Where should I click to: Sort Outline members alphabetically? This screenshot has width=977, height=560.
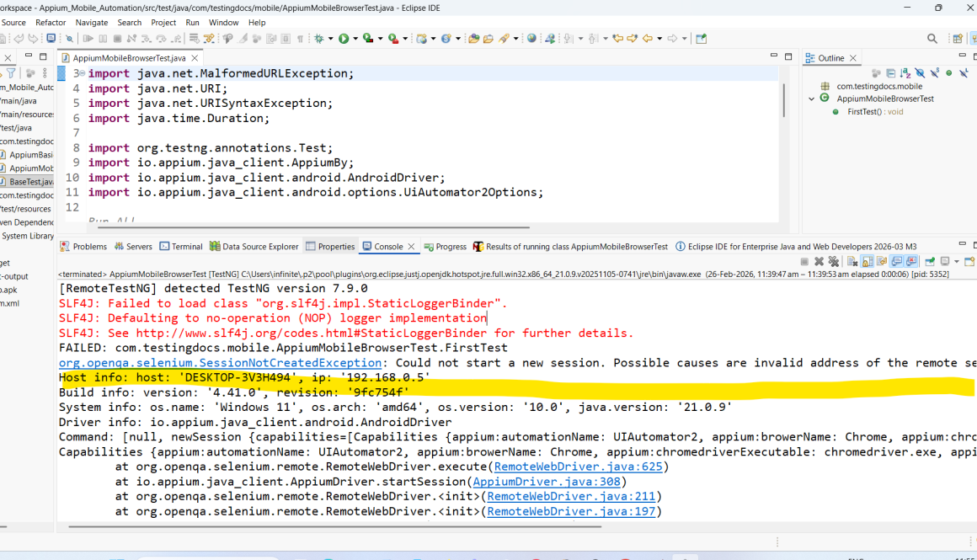coord(905,73)
